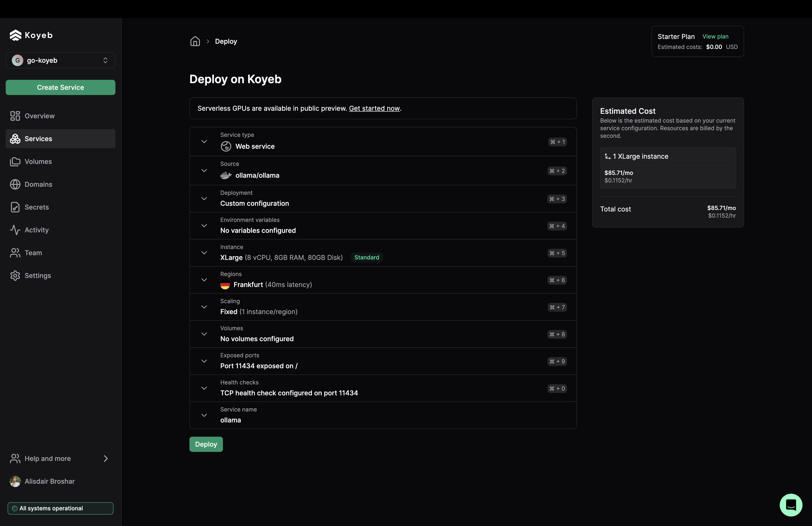Click the All systems operational status badge
The height and width of the screenshot is (526, 812).
(60, 508)
